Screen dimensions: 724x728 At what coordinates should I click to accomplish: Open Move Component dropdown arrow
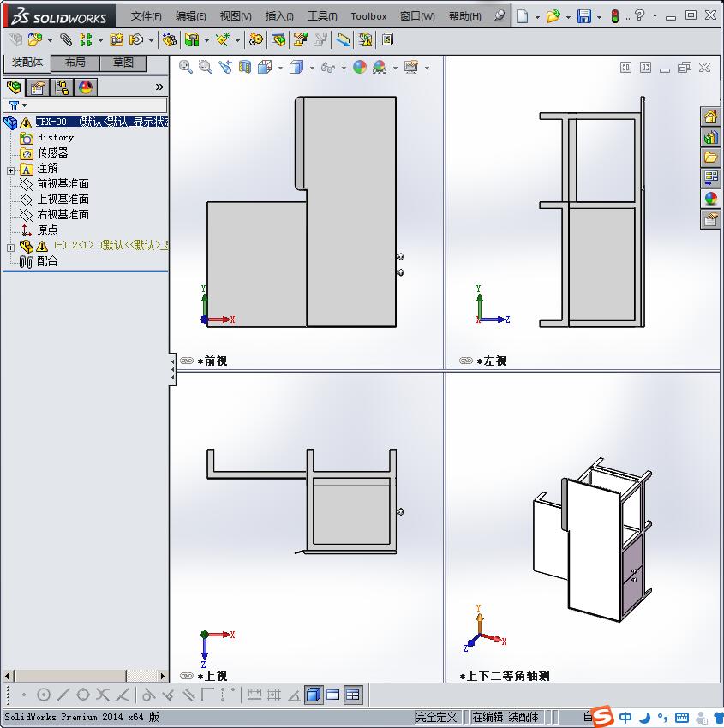(x=152, y=41)
